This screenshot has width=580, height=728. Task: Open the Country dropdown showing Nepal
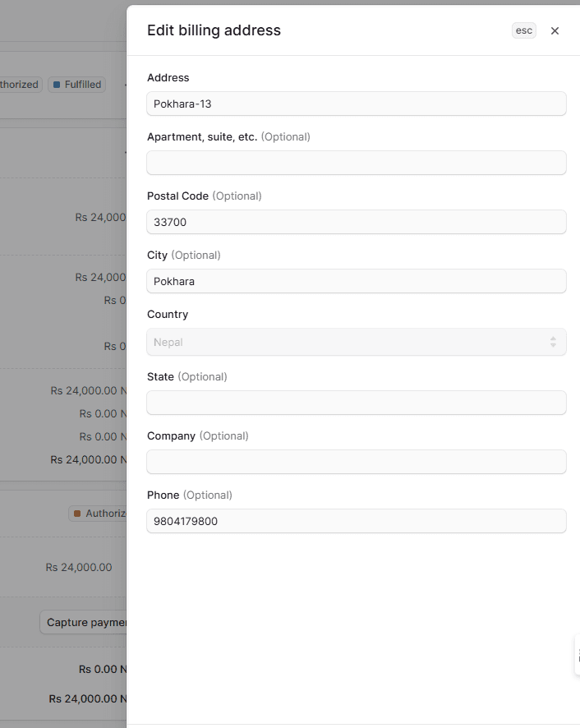tap(356, 340)
